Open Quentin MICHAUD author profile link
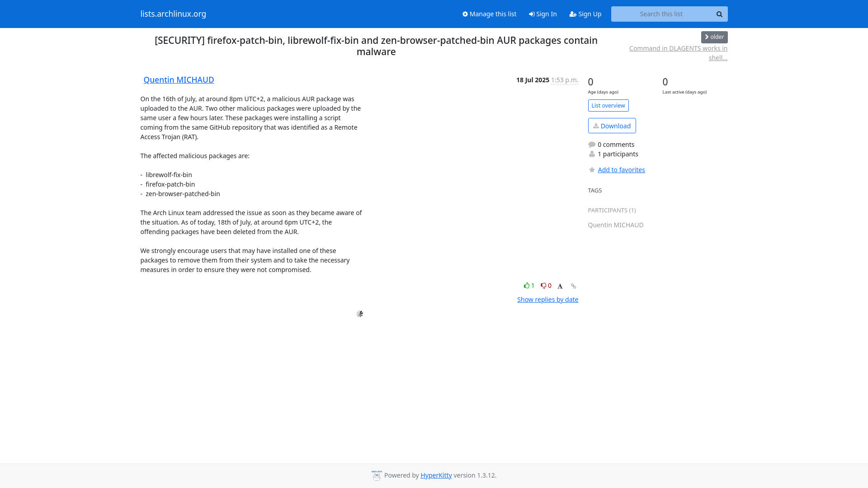 point(179,80)
